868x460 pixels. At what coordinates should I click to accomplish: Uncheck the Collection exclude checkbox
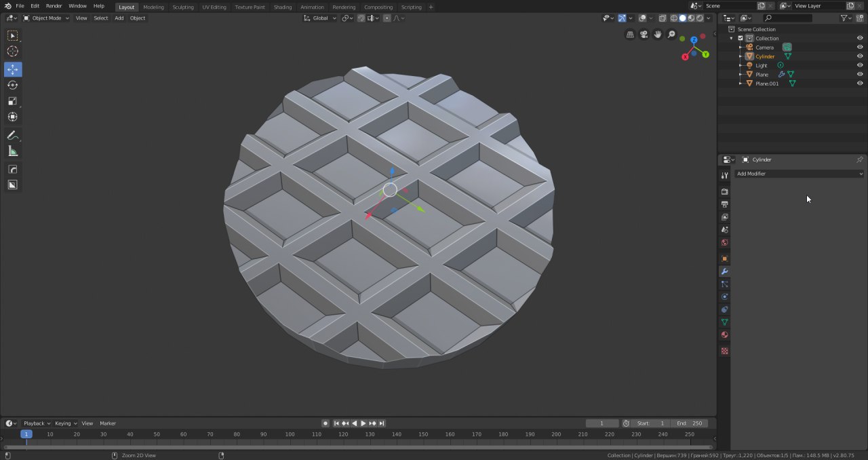pos(741,38)
